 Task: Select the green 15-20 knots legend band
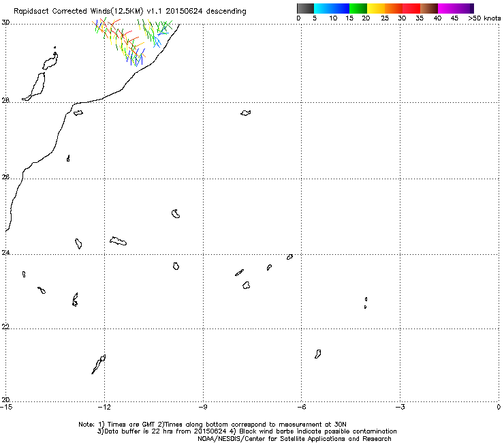[358, 8]
